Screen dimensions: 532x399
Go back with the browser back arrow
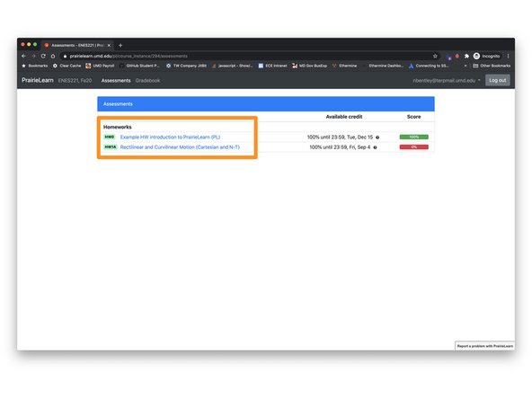click(23, 56)
